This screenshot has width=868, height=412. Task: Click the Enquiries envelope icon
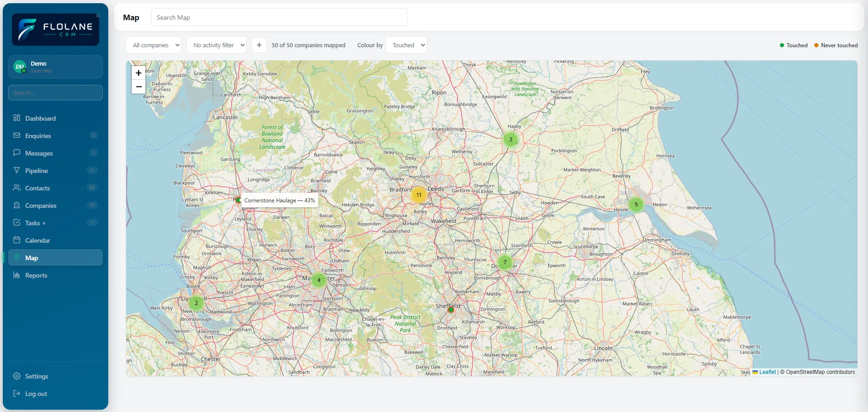[17, 135]
